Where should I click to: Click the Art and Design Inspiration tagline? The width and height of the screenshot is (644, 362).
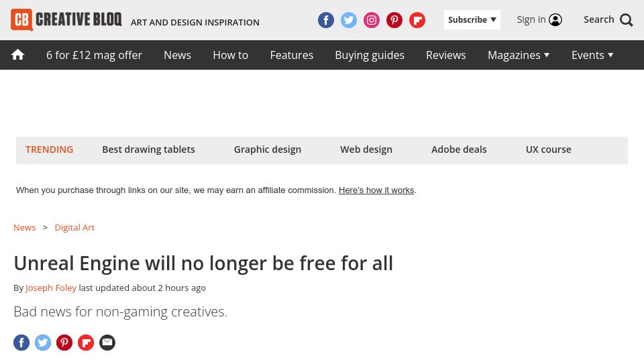tap(195, 22)
